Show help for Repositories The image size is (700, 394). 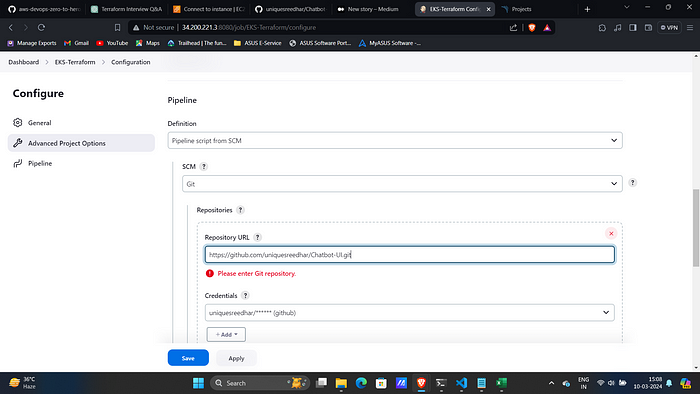(240, 210)
